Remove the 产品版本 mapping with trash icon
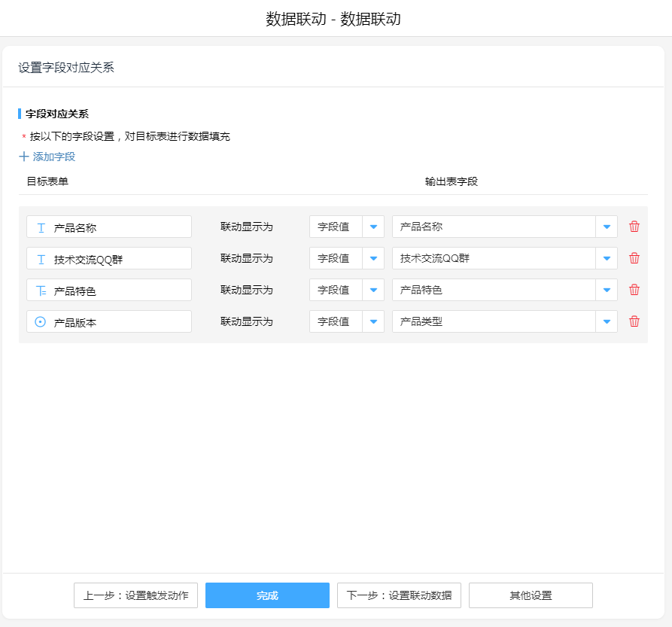672x627 pixels. (634, 321)
